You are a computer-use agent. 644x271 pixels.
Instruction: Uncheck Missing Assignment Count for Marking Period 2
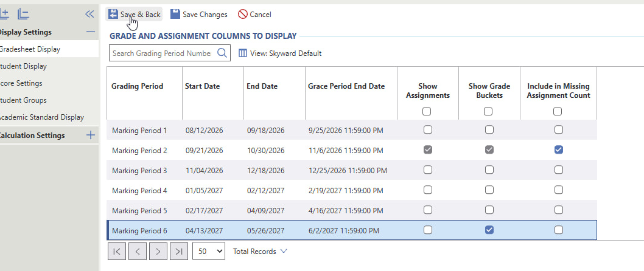tap(558, 150)
